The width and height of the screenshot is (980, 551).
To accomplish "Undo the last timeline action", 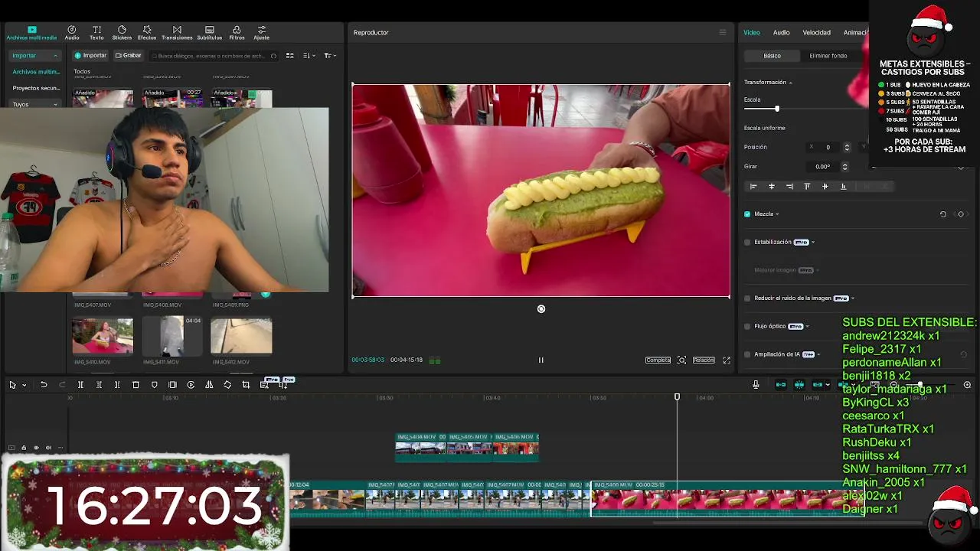I will 44,385.
